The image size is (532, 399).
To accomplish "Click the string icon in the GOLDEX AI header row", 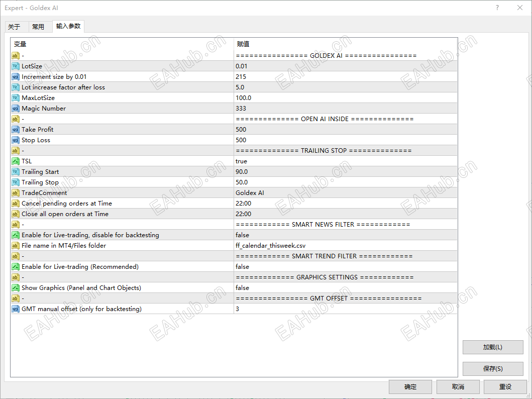I will (x=15, y=55).
